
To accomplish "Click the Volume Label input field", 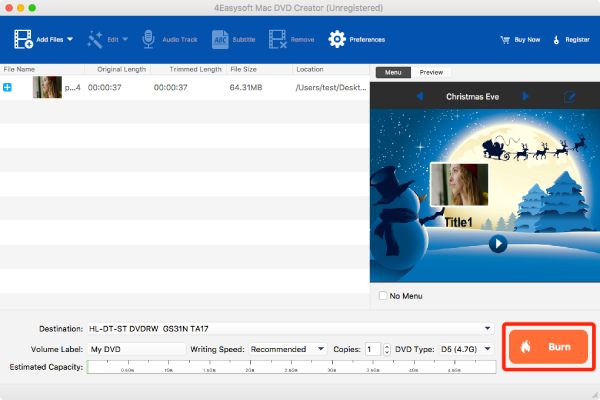I will pos(137,349).
